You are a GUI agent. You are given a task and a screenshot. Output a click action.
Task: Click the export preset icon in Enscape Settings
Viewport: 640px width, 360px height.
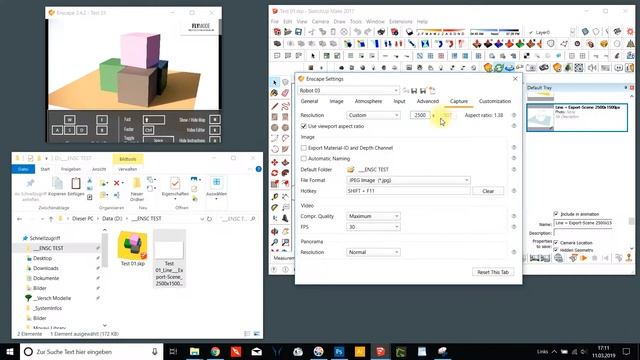[432, 91]
